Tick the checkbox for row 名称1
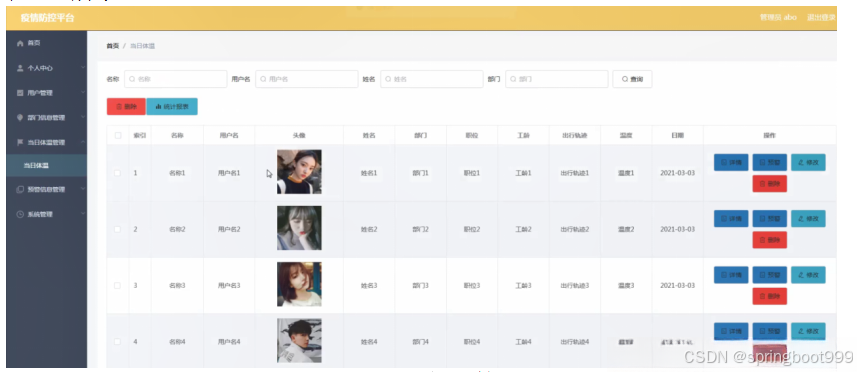 [118, 173]
